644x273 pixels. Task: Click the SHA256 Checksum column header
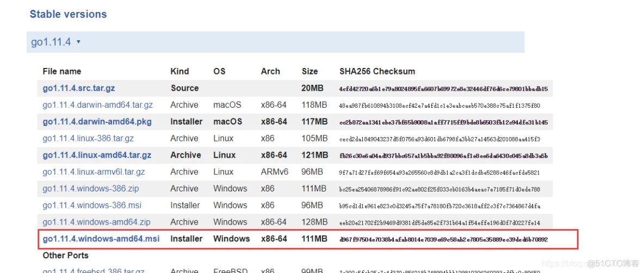[377, 71]
